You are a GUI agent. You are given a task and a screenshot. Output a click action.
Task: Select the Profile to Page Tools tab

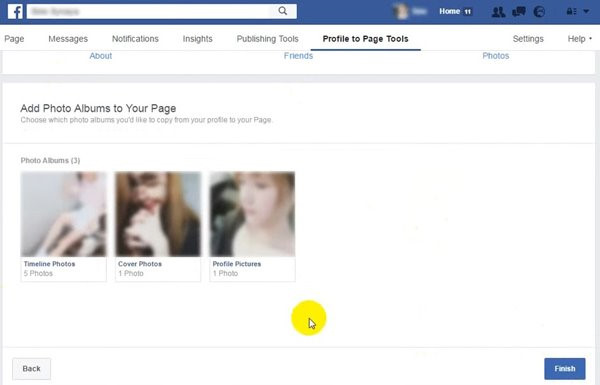tap(365, 39)
